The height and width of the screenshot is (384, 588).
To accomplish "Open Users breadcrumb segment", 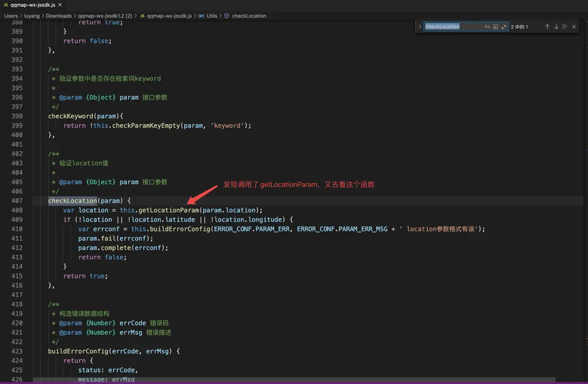I will [x=11, y=16].
